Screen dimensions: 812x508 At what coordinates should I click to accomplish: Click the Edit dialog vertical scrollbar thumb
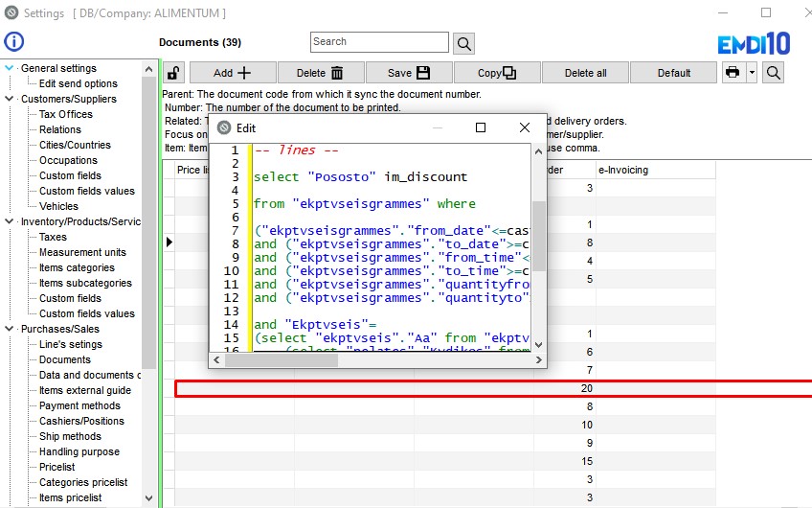538,236
